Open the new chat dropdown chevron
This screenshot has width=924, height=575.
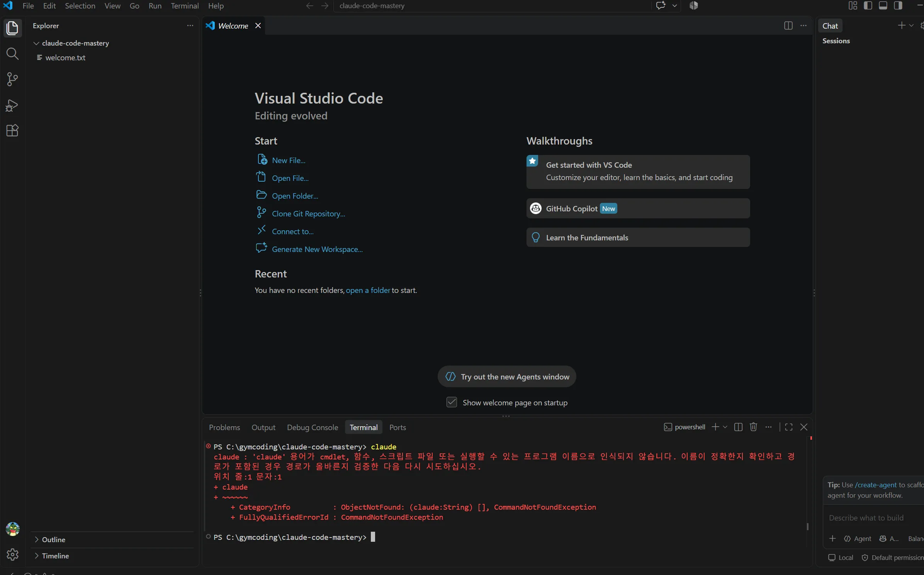pyautogui.click(x=911, y=26)
